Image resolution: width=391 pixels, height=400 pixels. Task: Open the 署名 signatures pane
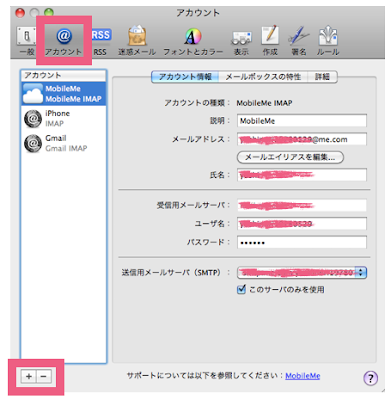(x=299, y=41)
